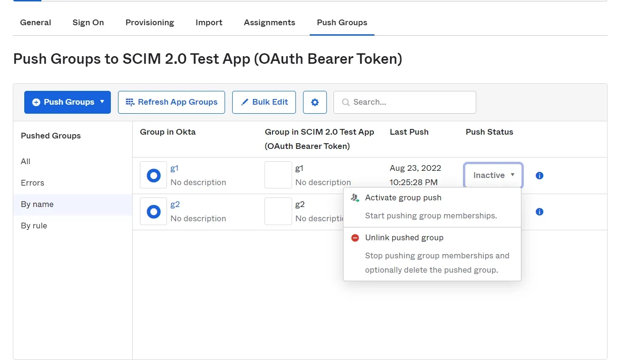Open the Import tab
Image resolution: width=618 pixels, height=364 pixels.
pyautogui.click(x=209, y=22)
